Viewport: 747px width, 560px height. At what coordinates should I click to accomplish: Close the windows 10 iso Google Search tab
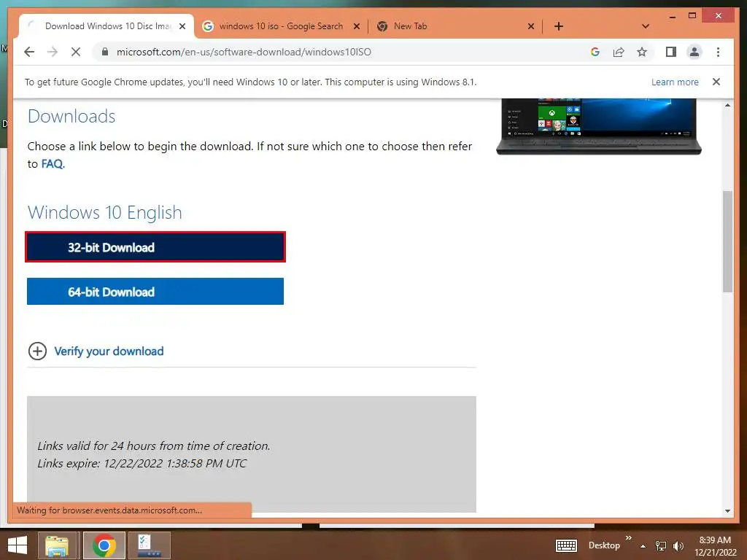356,26
